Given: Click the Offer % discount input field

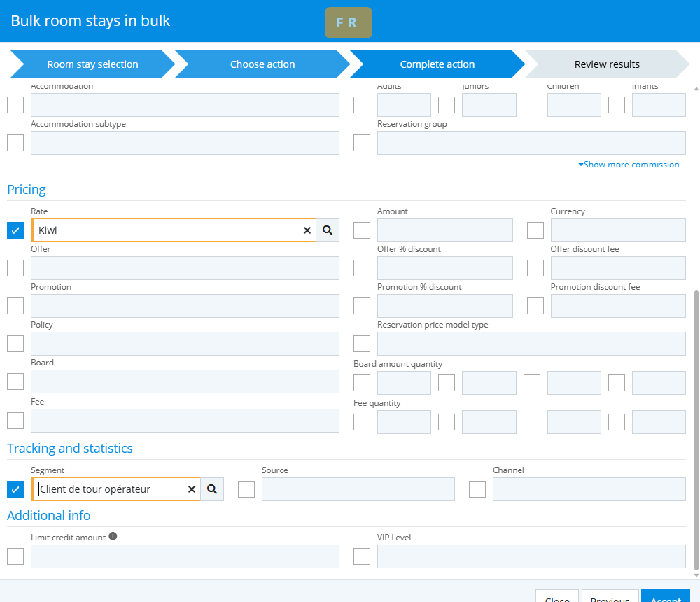Looking at the screenshot, I should (x=444, y=268).
